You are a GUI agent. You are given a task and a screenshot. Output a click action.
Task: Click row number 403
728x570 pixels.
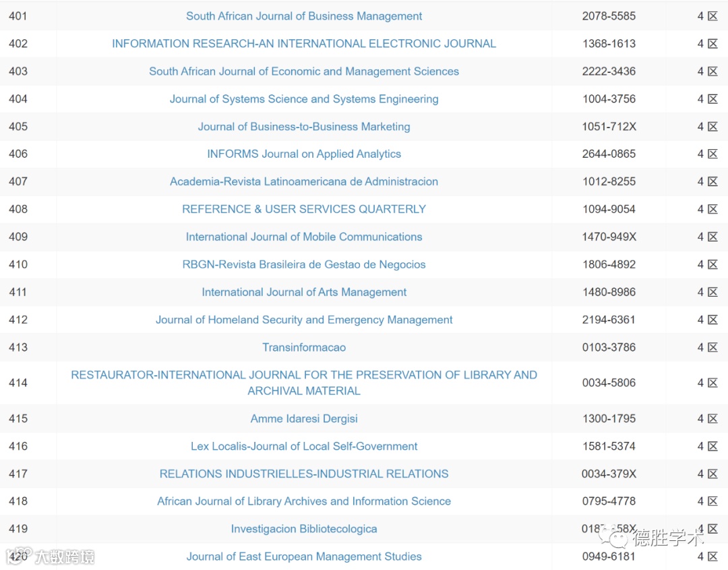coord(18,72)
